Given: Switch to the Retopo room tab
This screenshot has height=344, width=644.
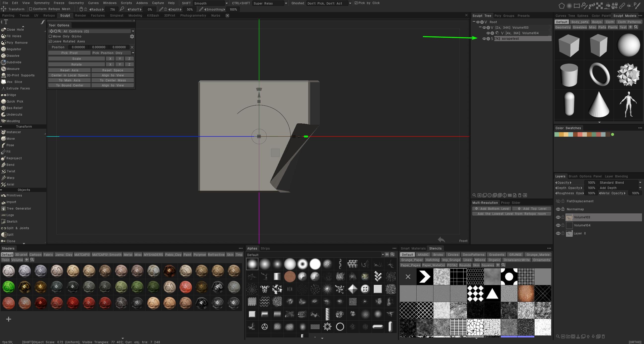Looking at the screenshot, I should coord(49,16).
